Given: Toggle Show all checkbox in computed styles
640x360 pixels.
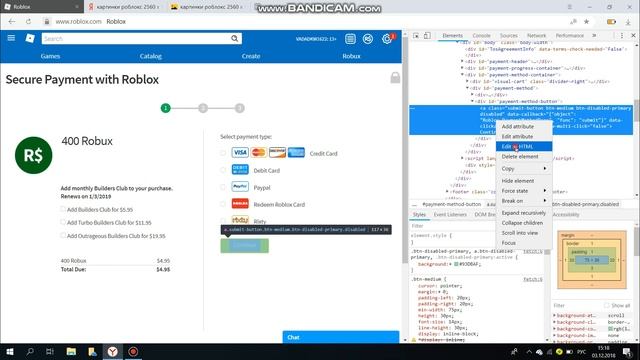Looking at the screenshot, I should coord(606,305).
